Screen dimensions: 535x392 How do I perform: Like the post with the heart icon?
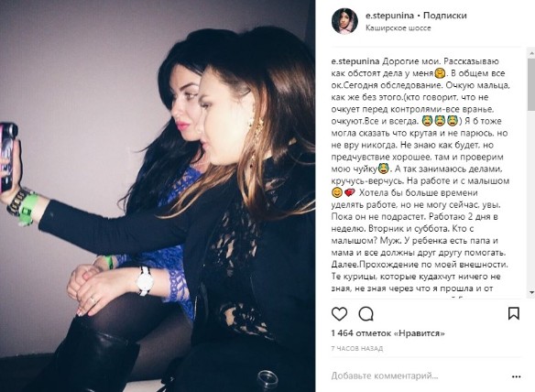pyautogui.click(x=339, y=314)
